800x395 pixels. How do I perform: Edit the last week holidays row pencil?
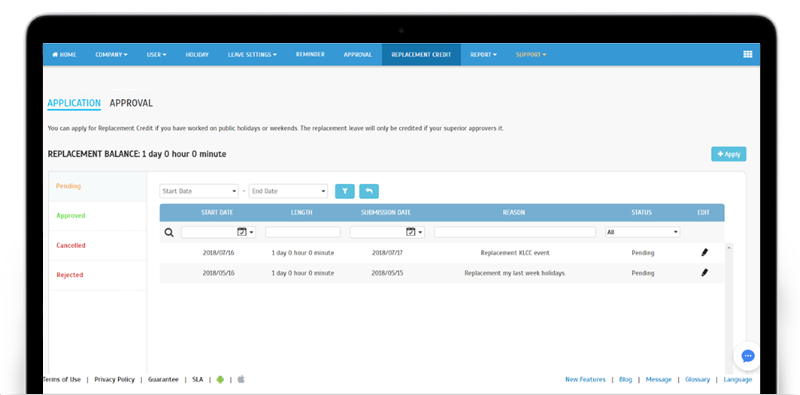[705, 273]
